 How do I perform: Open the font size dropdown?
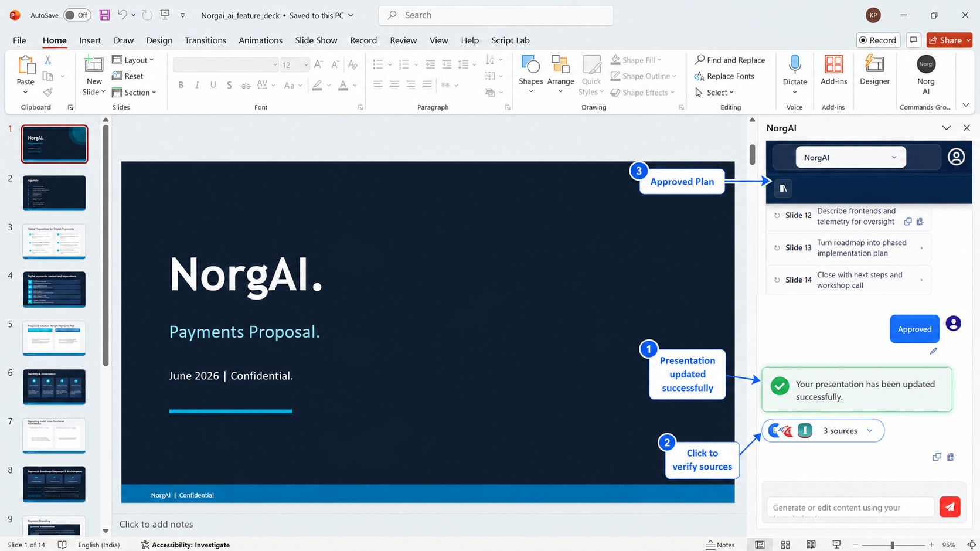coord(306,65)
